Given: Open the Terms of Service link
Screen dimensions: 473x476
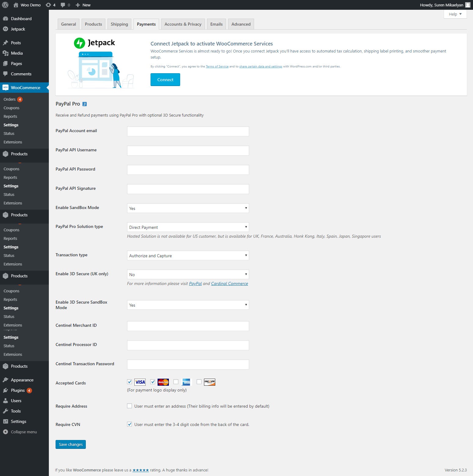Looking at the screenshot, I should [x=217, y=67].
